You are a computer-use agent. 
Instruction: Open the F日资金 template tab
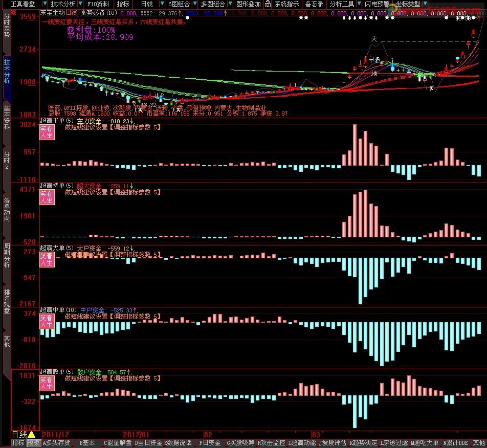pos(210,443)
